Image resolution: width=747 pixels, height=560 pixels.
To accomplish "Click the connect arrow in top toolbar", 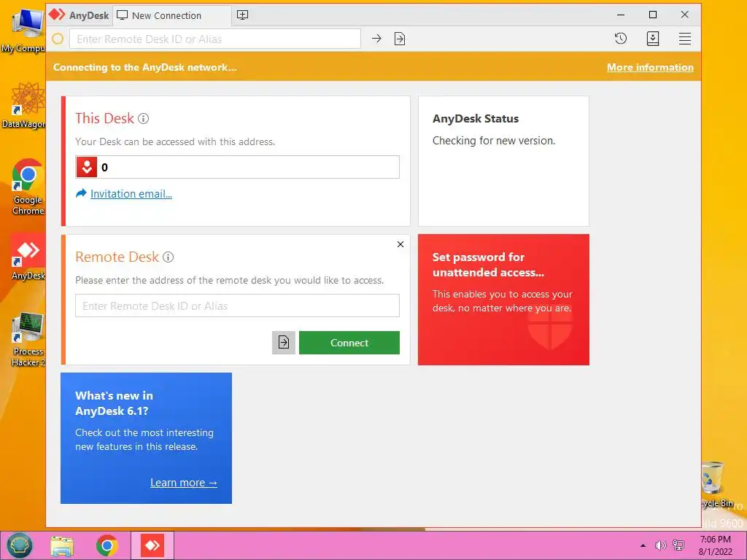I will coord(376,39).
